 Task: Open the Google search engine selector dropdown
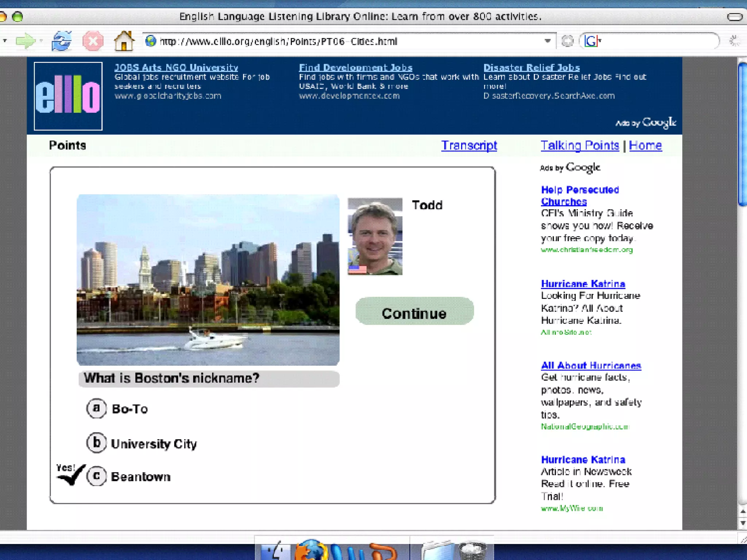(x=593, y=41)
